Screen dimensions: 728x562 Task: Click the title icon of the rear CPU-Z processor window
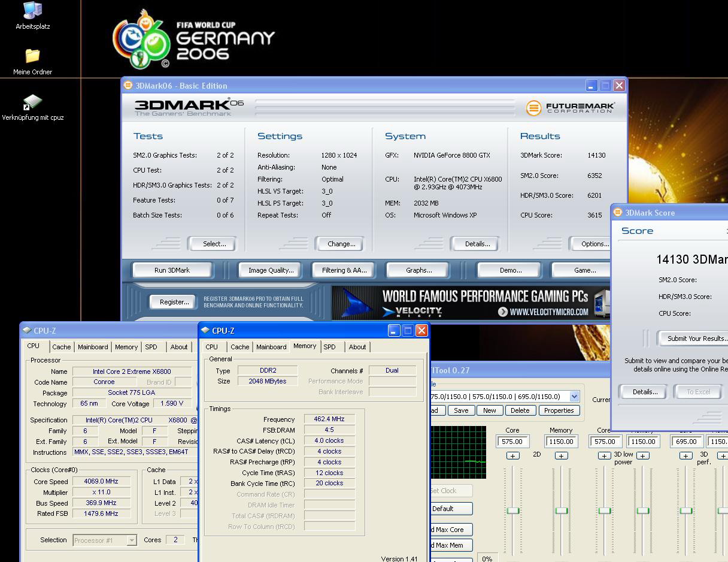coord(27,330)
